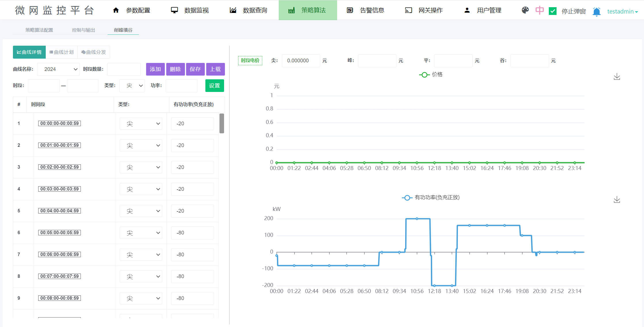Download the price chart image
The image size is (644, 327).
(x=617, y=77)
